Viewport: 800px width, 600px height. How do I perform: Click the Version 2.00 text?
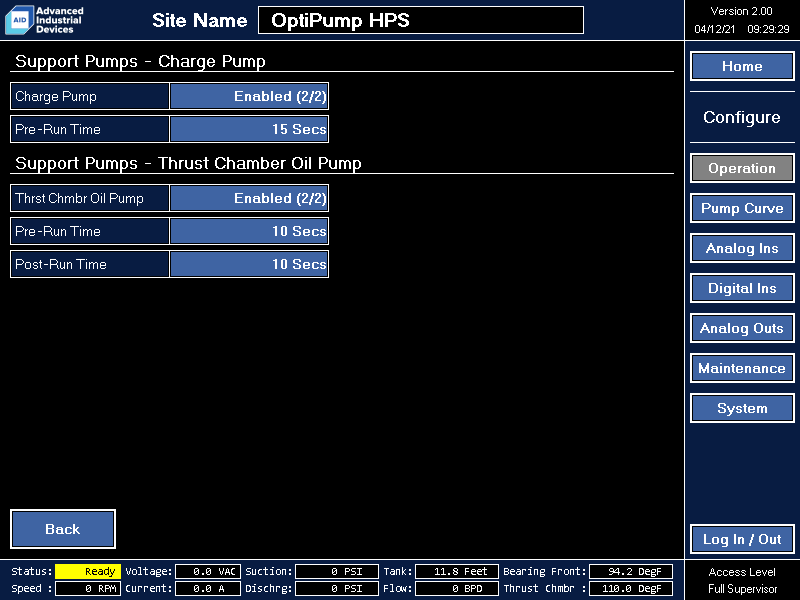(741, 11)
